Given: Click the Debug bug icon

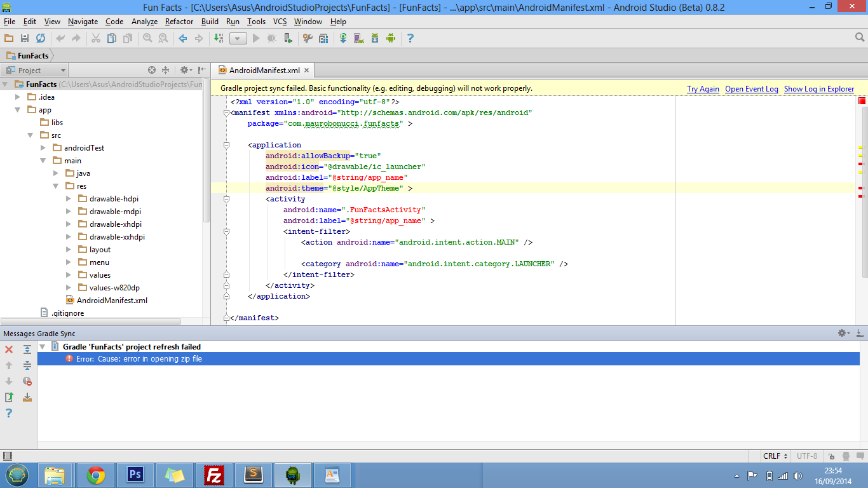Looking at the screenshot, I should [x=272, y=38].
